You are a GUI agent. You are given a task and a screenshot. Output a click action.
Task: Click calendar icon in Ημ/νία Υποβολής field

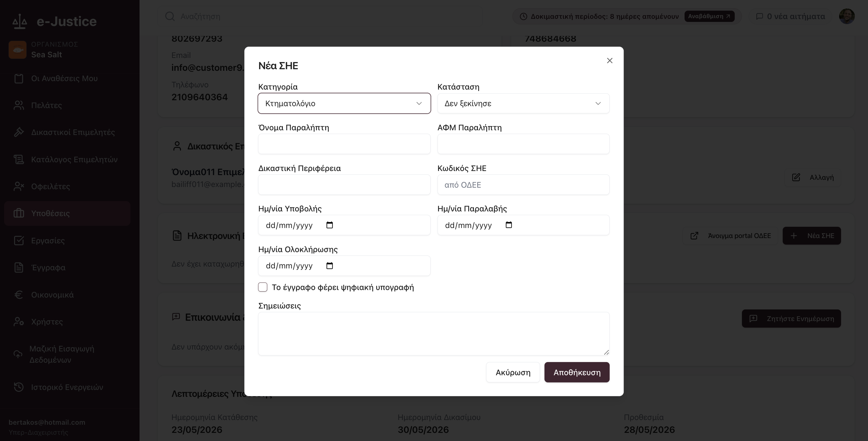[330, 225]
